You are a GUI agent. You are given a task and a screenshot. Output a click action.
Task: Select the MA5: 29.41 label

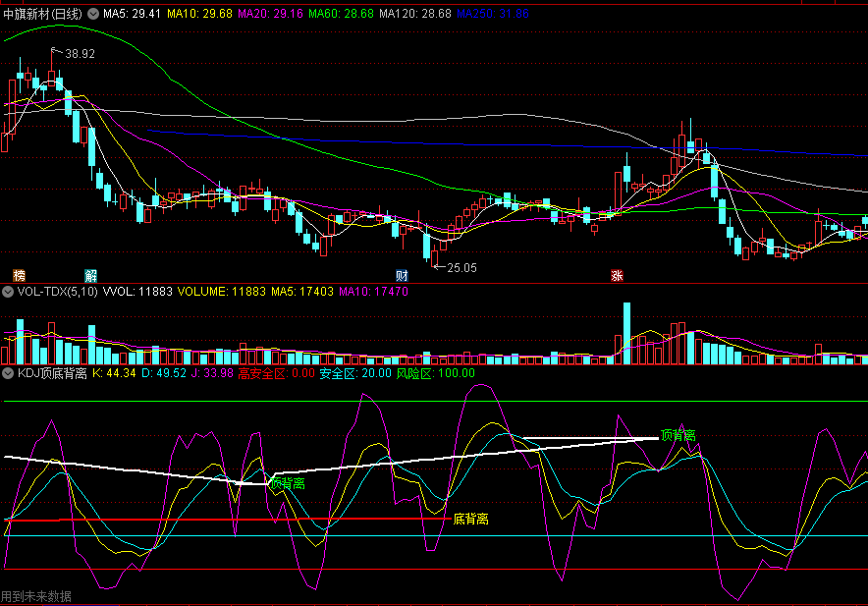132,14
